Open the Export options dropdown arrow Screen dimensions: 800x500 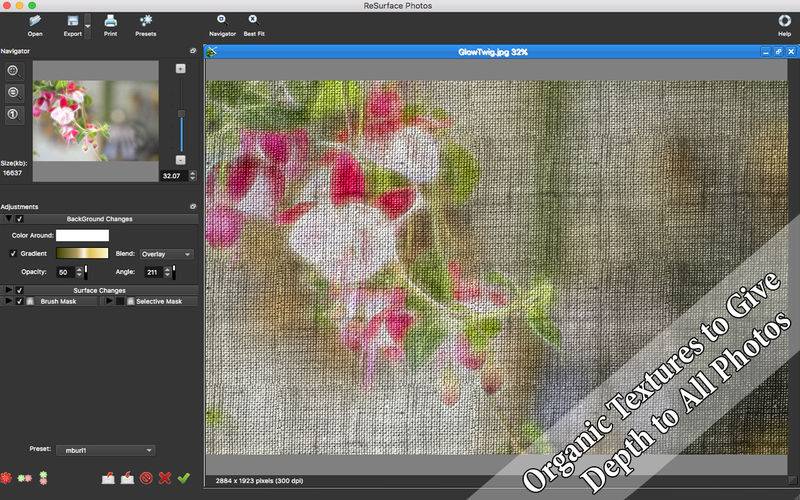coord(88,26)
